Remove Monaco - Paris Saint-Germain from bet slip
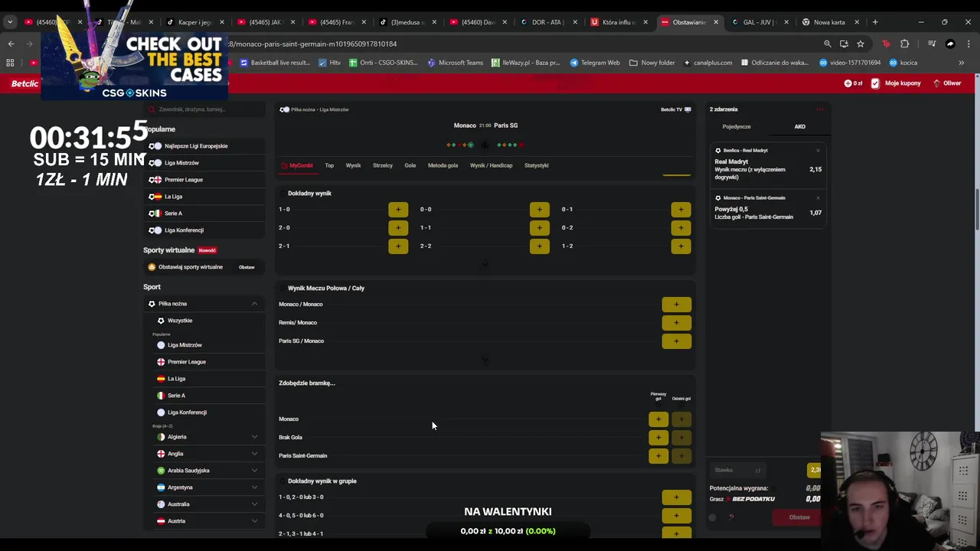Image resolution: width=980 pixels, height=551 pixels. click(x=818, y=197)
